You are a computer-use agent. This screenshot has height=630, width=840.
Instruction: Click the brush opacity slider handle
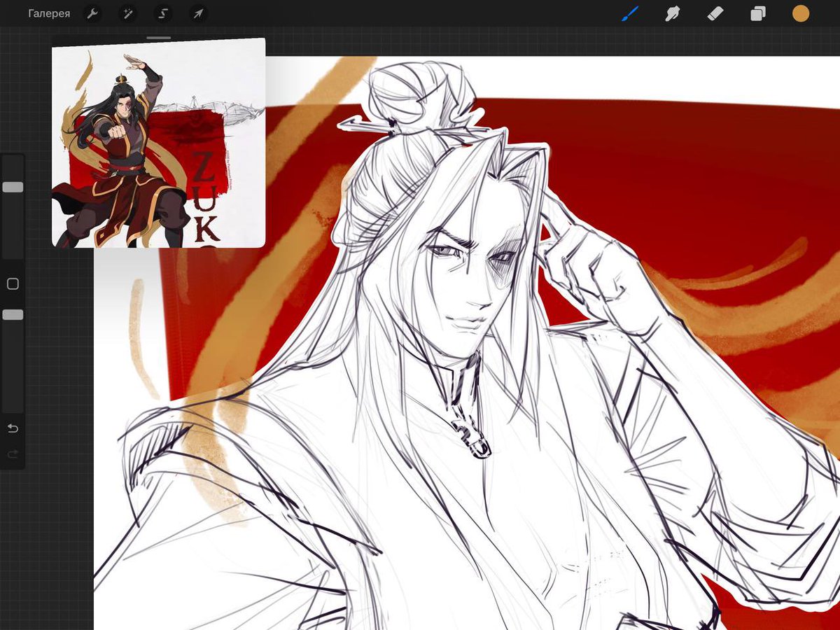[13, 315]
